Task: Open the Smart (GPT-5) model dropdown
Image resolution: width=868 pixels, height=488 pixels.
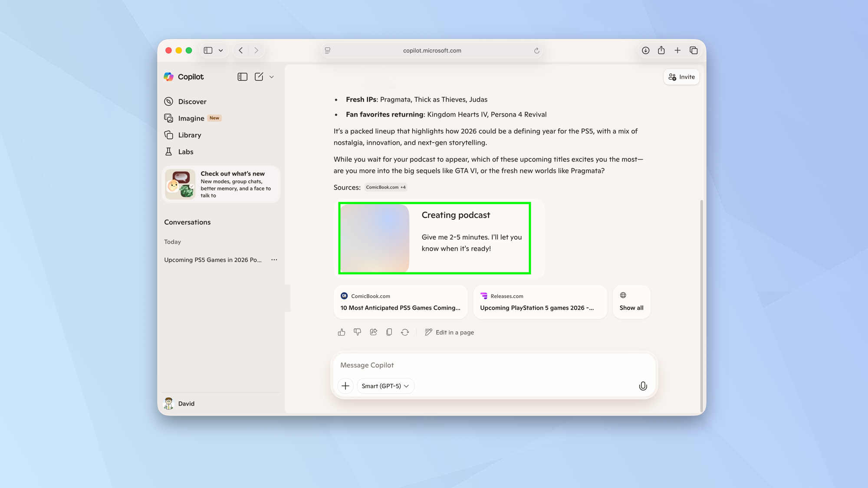Action: pos(385,386)
